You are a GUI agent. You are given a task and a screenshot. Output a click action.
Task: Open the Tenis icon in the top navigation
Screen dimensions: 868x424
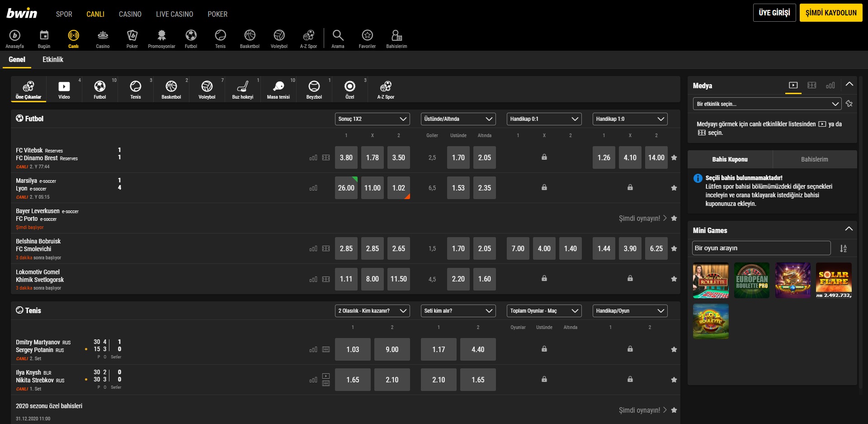(220, 39)
